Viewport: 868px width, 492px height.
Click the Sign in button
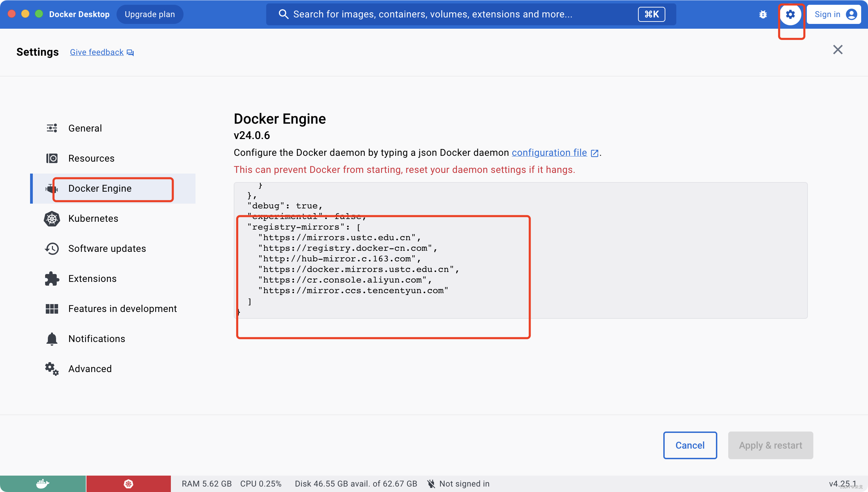(x=834, y=14)
